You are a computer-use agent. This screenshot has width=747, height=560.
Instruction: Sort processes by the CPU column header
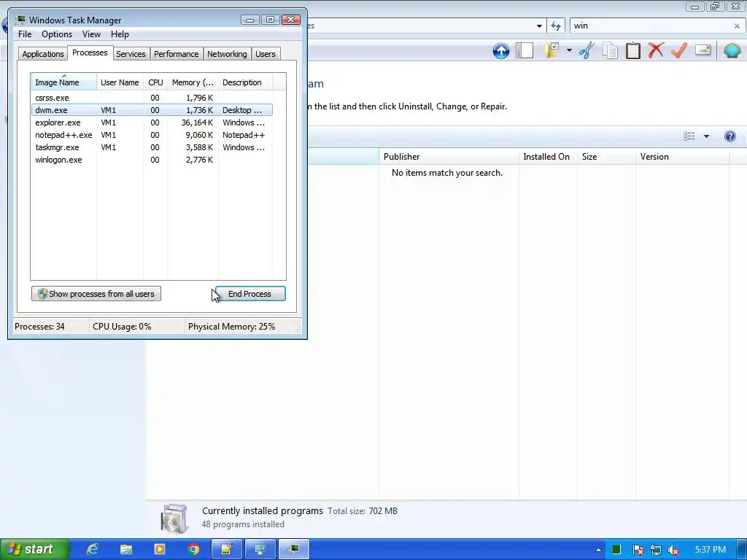[155, 82]
